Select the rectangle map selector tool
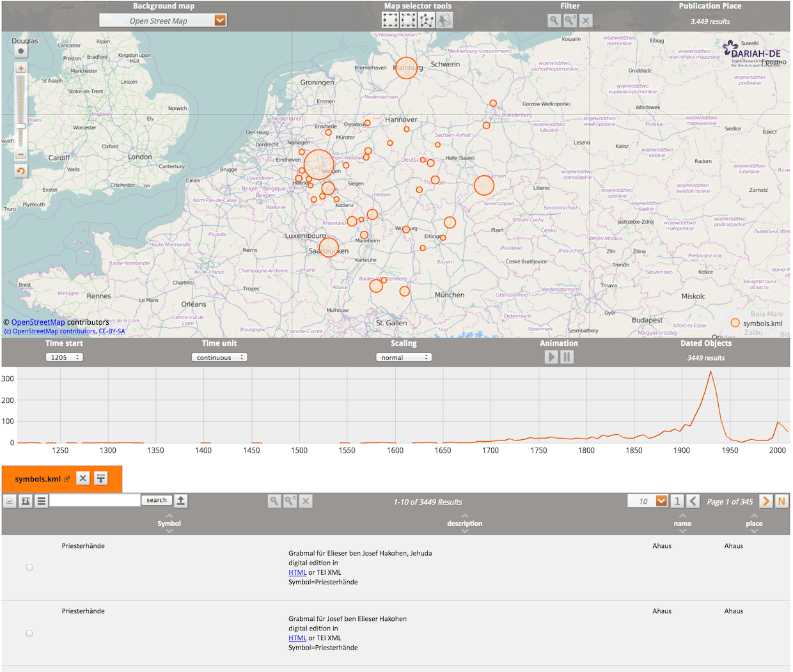The width and height of the screenshot is (793, 672). [390, 20]
